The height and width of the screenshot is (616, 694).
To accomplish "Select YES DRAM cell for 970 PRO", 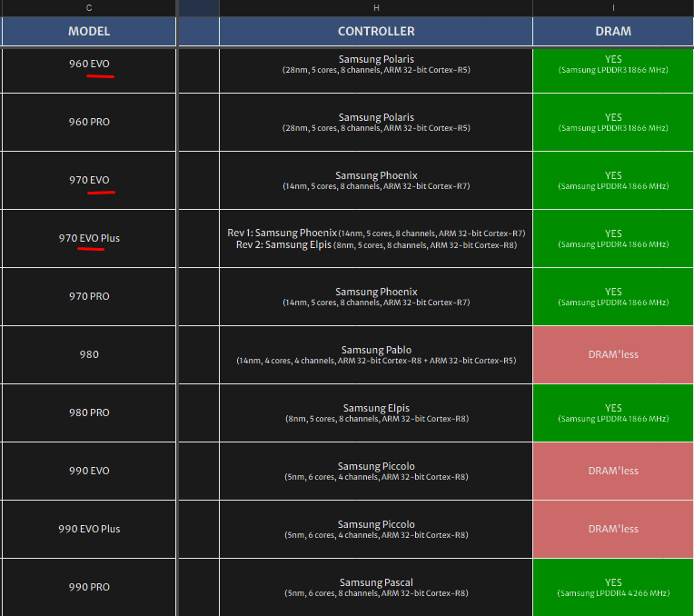I will (613, 297).
